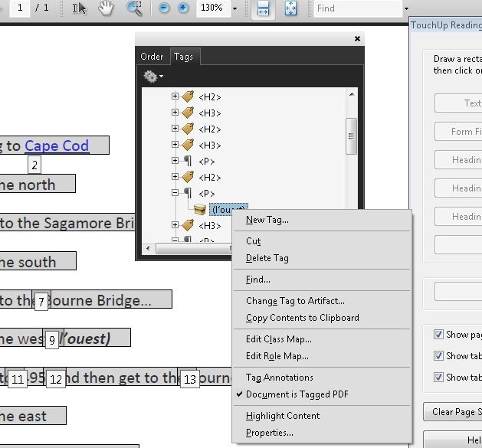Choose Delete Tag from context menu

[x=267, y=258]
